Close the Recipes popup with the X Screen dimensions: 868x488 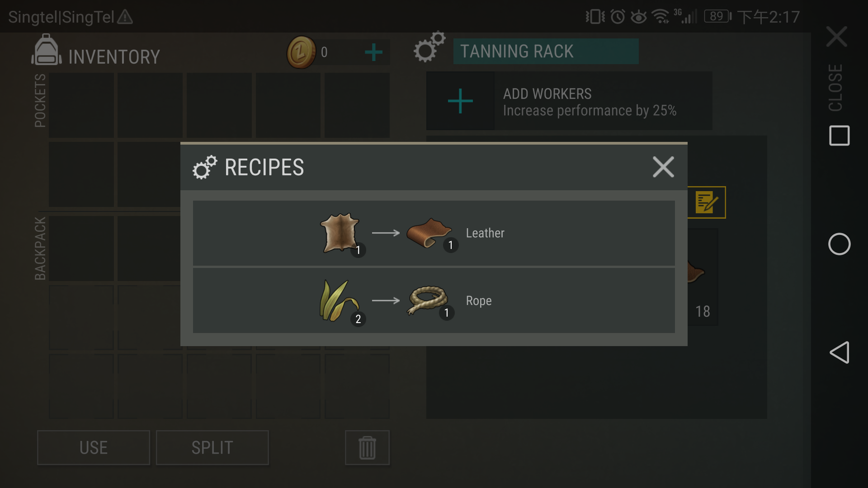coord(663,167)
